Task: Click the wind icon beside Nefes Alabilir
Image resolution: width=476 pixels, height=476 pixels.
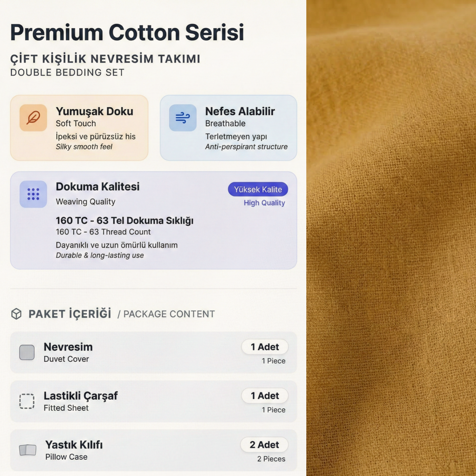Action: click(x=183, y=118)
